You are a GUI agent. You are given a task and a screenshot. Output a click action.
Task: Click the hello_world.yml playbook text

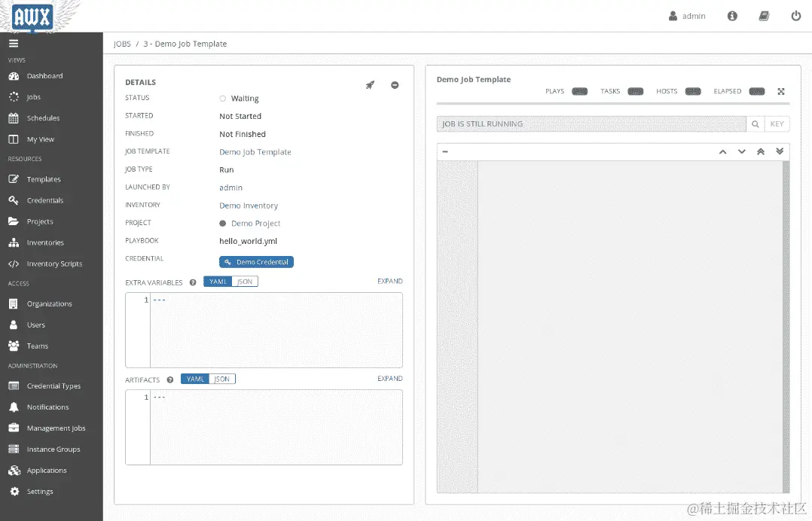tap(248, 241)
